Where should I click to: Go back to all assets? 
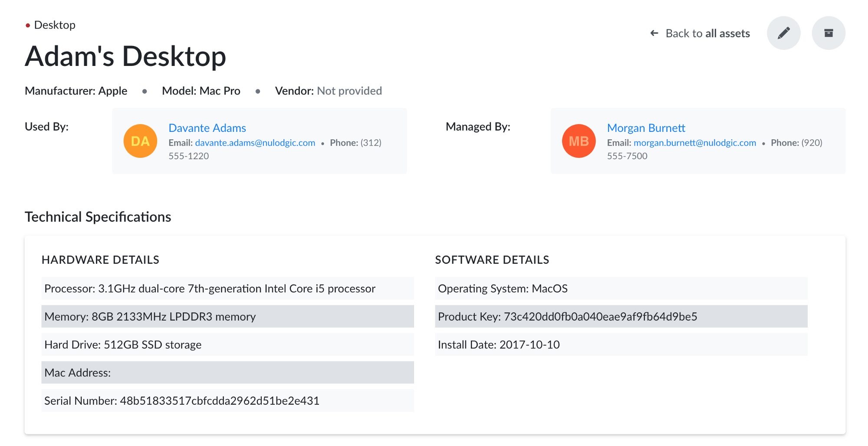[x=707, y=33]
